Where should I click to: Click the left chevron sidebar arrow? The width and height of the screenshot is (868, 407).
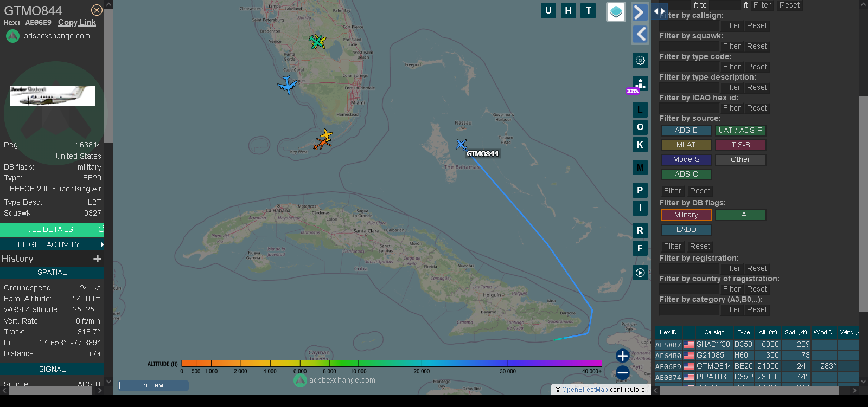click(640, 34)
